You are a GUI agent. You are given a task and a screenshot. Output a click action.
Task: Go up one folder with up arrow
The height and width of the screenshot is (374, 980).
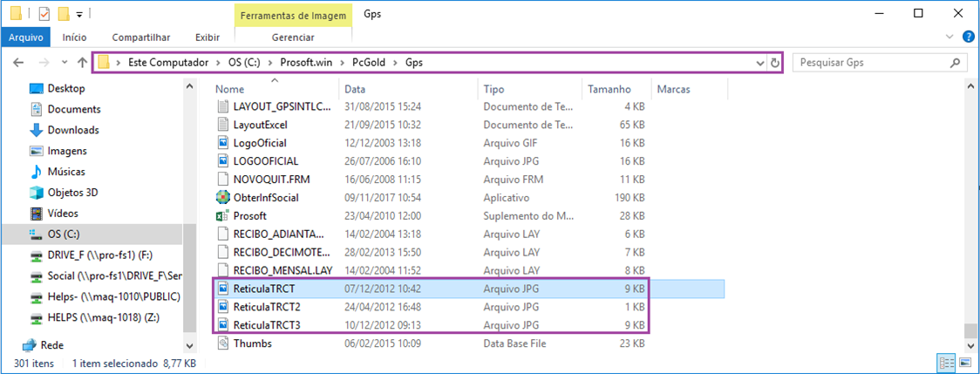pyautogui.click(x=83, y=63)
